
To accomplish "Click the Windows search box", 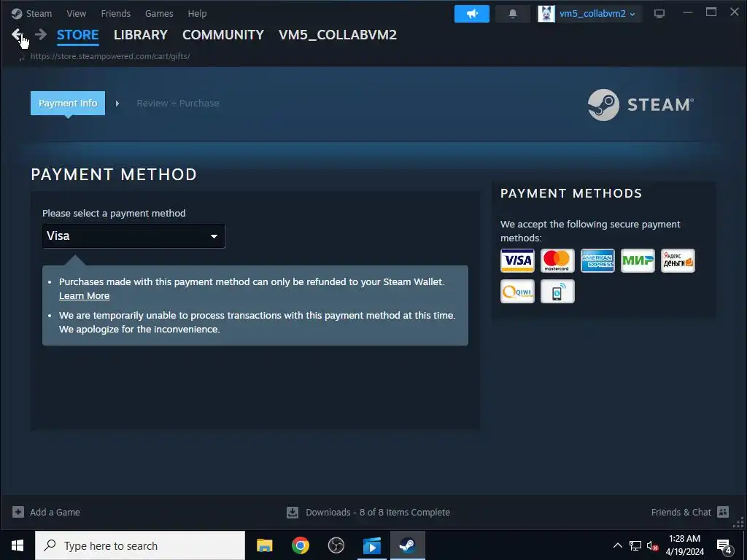I will pos(140,545).
